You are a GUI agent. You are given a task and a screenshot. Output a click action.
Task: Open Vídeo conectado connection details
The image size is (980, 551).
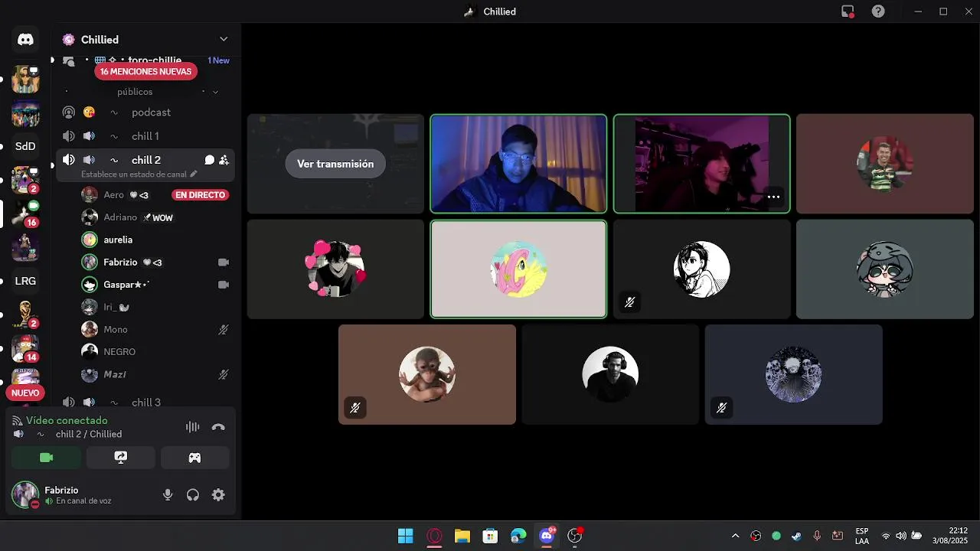[67, 420]
